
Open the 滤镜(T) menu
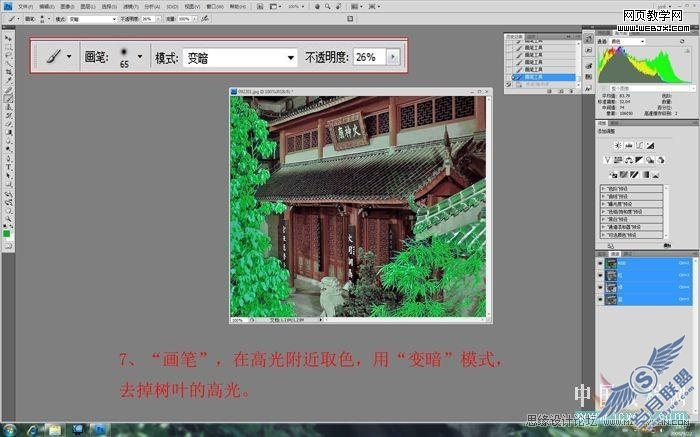point(130,7)
